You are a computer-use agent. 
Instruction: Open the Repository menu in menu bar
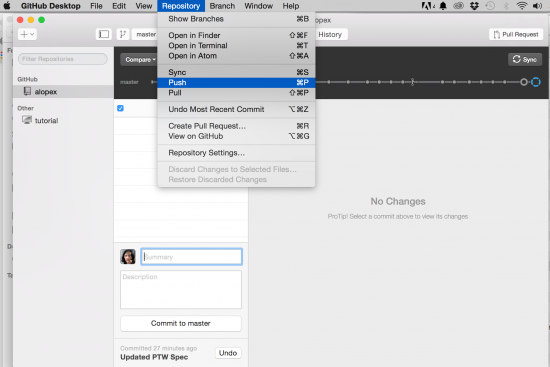pos(181,6)
